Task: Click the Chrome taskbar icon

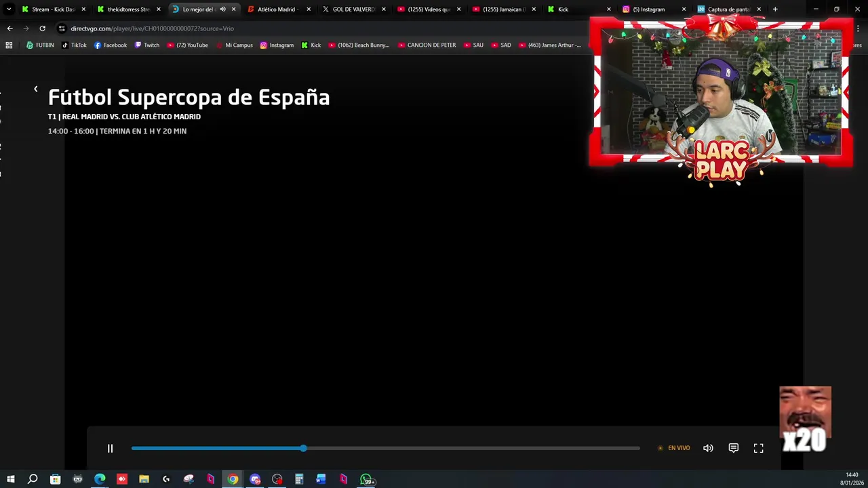Action: point(233,479)
